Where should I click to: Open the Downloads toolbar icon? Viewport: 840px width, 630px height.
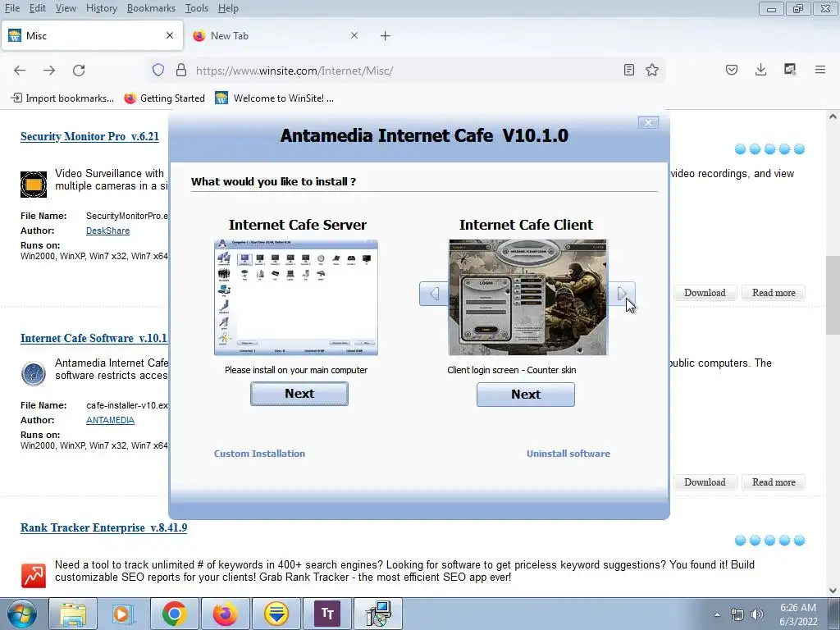click(x=760, y=70)
